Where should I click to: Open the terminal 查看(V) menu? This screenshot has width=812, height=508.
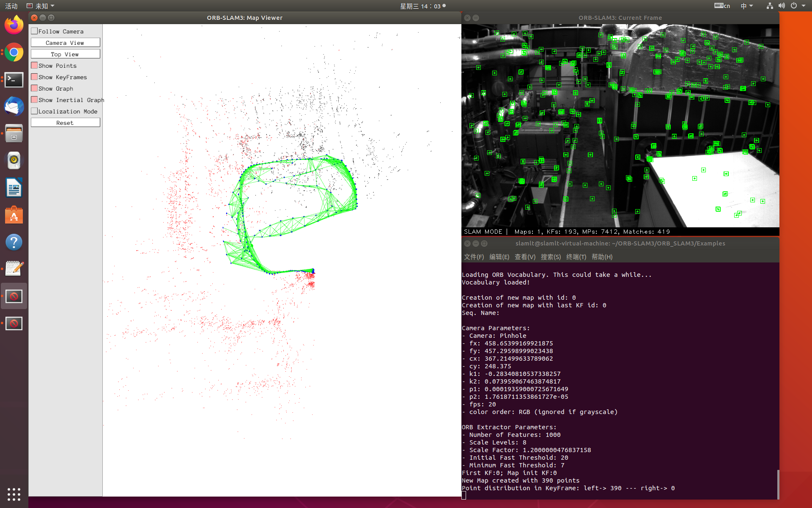[x=525, y=257]
